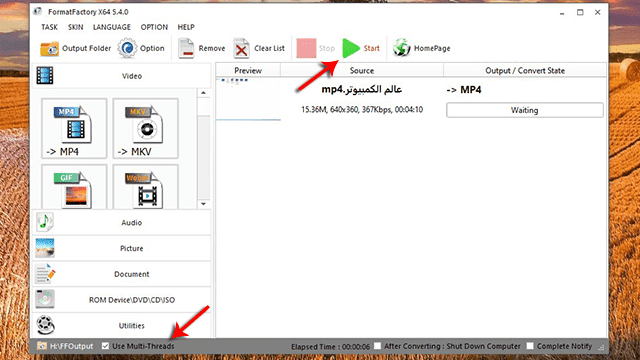The height and width of the screenshot is (360, 640).
Task: Toggle the Use Multi-Threads checkbox
Action: [105, 346]
